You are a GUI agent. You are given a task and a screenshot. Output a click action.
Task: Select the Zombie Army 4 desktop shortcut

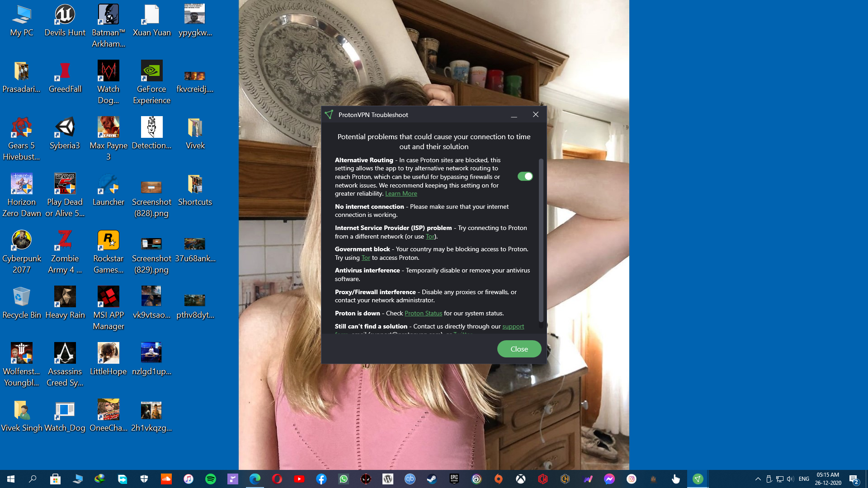[x=65, y=252]
